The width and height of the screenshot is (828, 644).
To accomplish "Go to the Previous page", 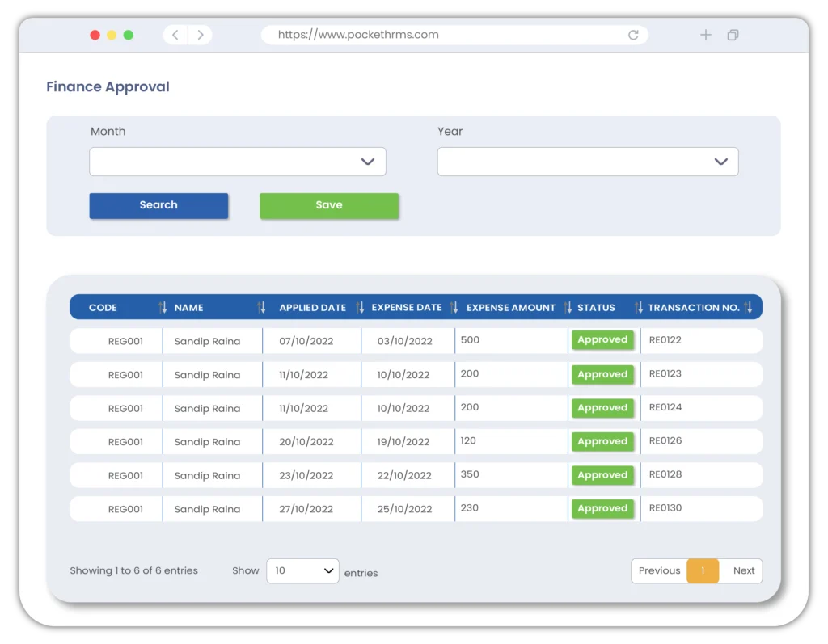I will (x=659, y=570).
